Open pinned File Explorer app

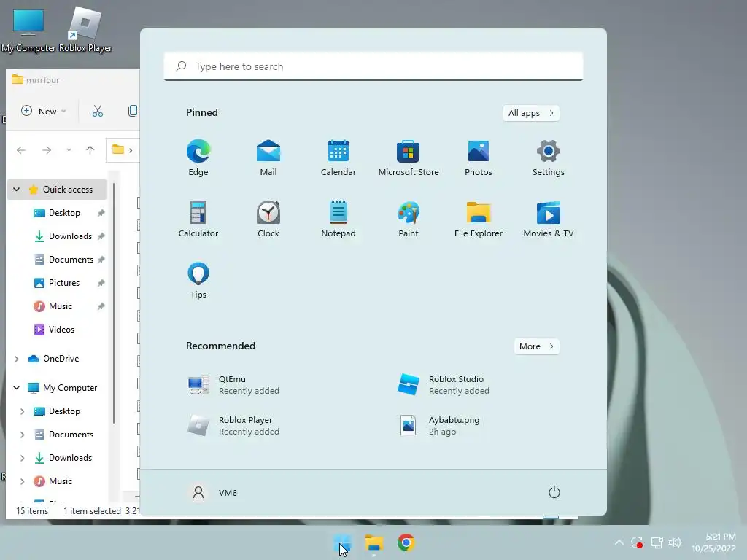coord(479,219)
